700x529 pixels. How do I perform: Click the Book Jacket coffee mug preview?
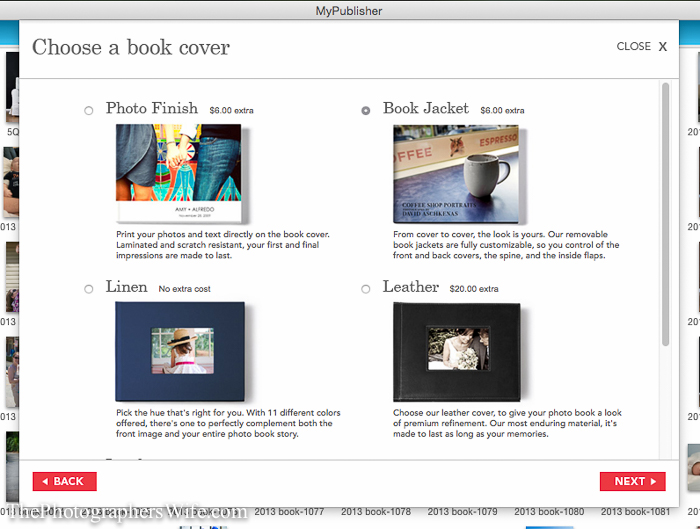458,174
